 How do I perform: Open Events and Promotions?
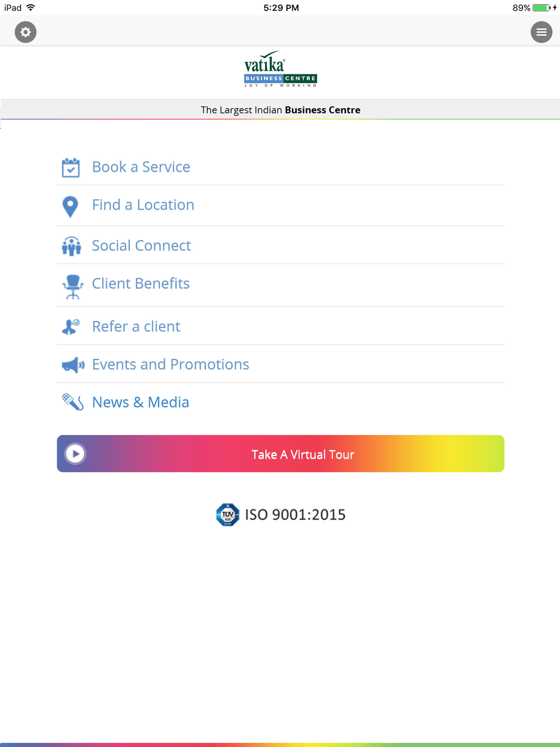coord(280,364)
